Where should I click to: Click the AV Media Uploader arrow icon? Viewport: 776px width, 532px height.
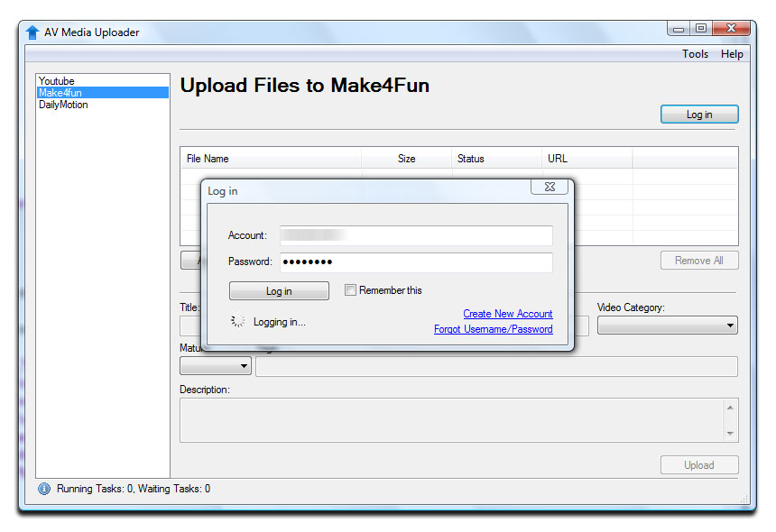[32, 32]
